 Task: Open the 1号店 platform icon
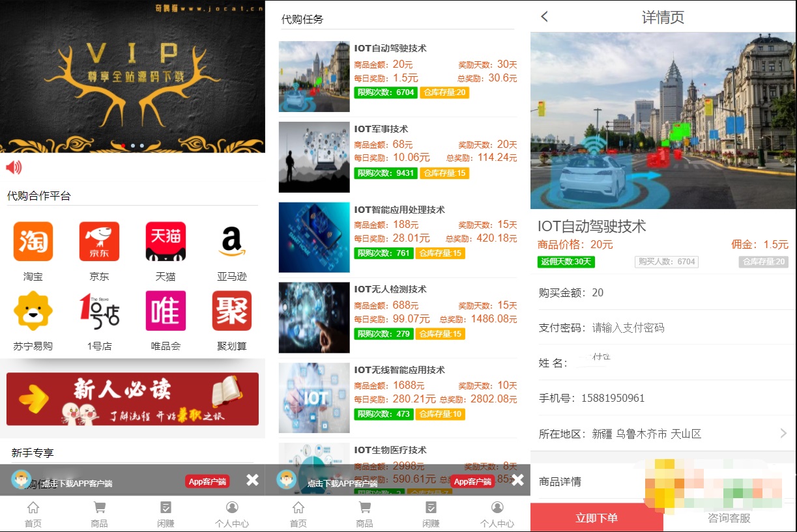tap(99, 311)
